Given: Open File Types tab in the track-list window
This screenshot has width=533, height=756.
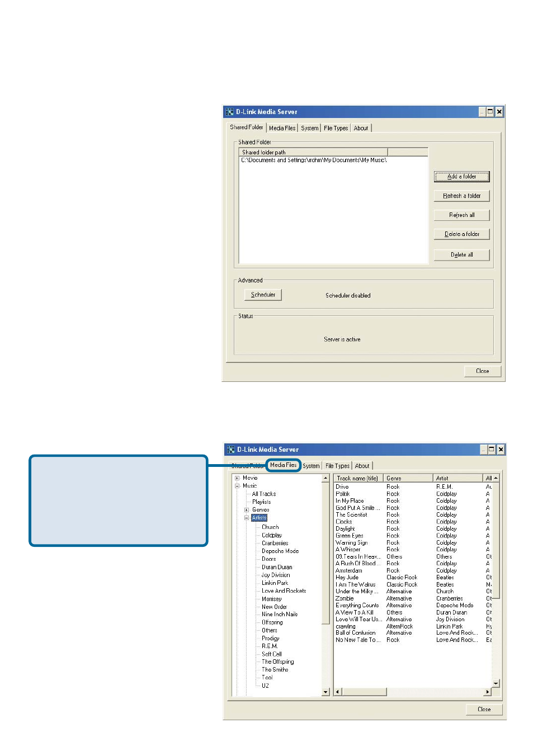Looking at the screenshot, I should click(337, 466).
